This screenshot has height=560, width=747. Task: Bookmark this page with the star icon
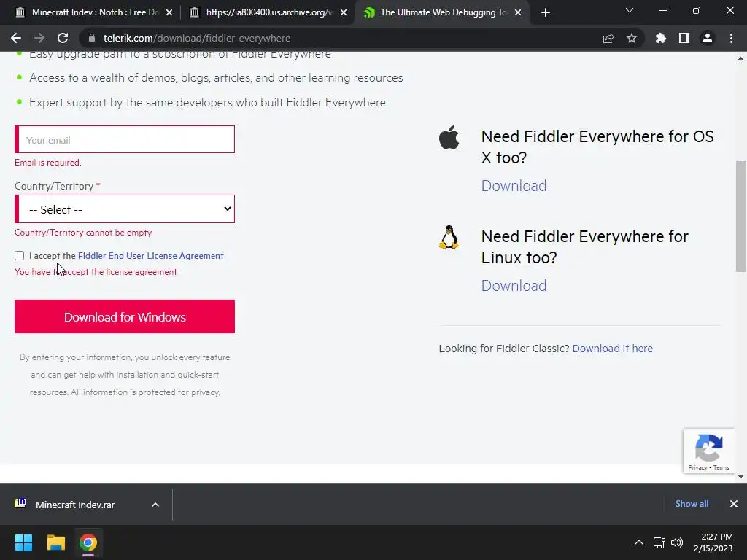coord(632,38)
